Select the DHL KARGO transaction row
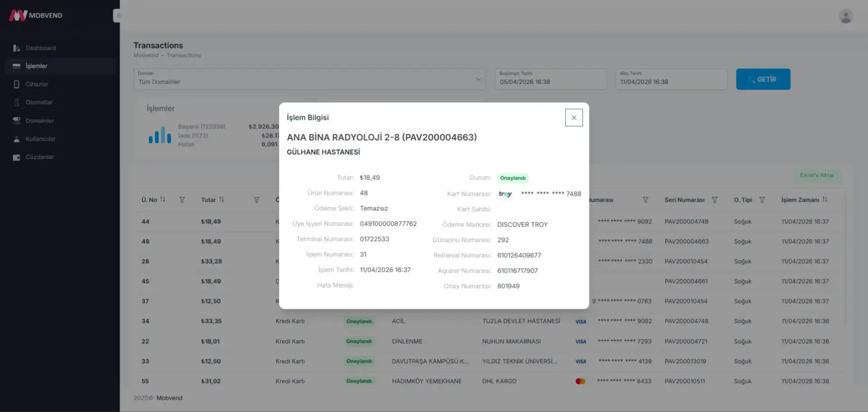Image resolution: width=868 pixels, height=412 pixels. pos(499,381)
